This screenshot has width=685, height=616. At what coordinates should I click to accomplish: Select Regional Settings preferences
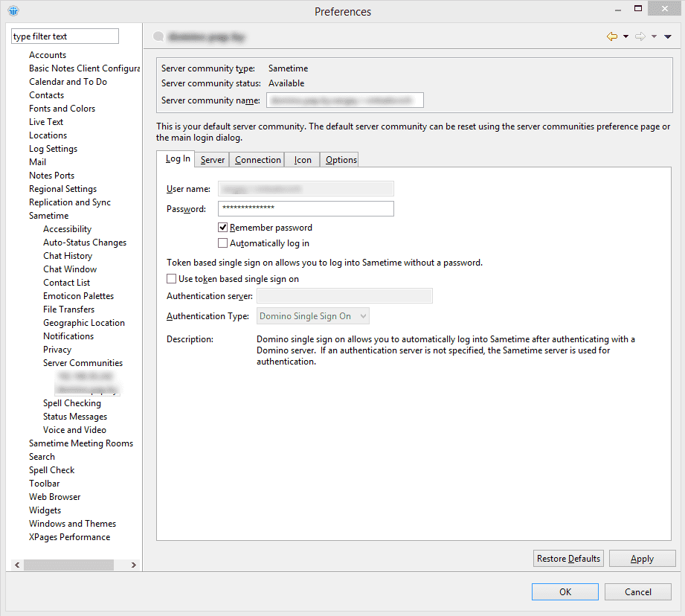[62, 189]
